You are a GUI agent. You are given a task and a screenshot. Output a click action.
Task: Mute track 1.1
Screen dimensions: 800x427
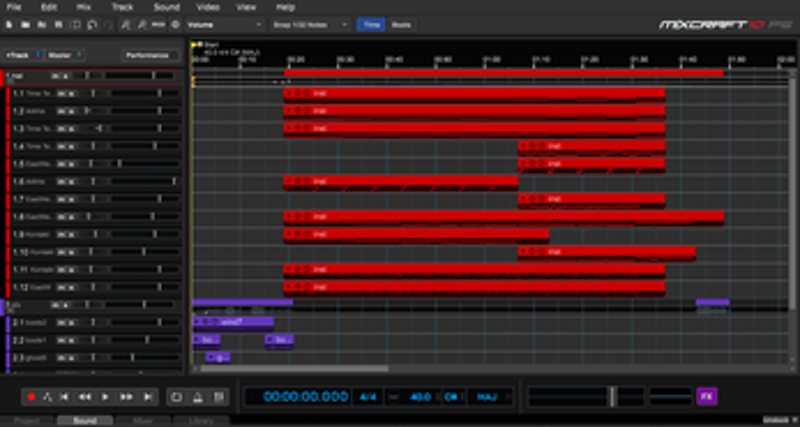pos(60,93)
